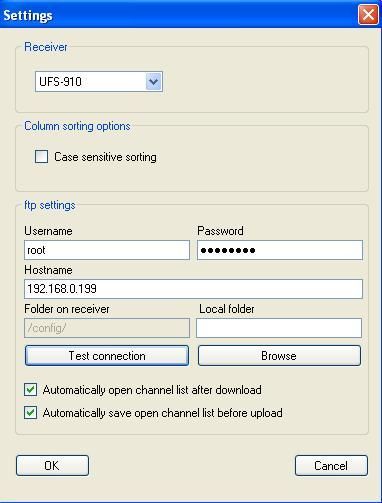Open the UFS-910 receiver combo box
This screenshot has height=503, width=382.
(99, 82)
